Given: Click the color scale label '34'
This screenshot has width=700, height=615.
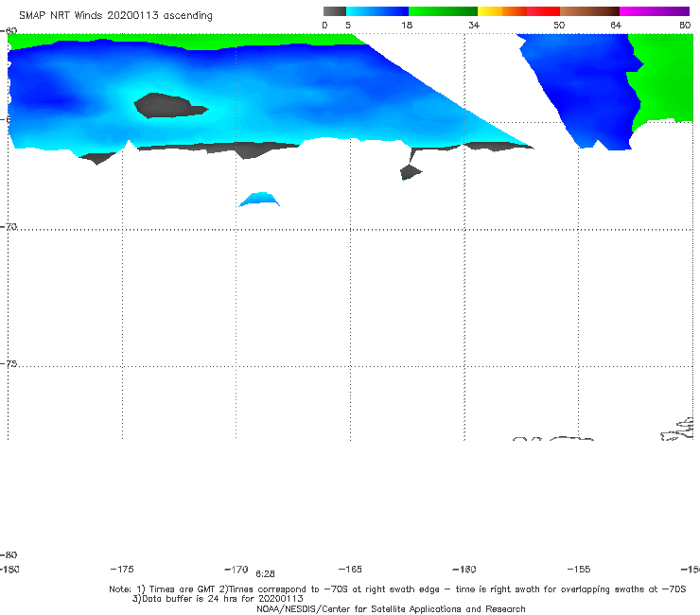Looking at the screenshot, I should [474, 26].
